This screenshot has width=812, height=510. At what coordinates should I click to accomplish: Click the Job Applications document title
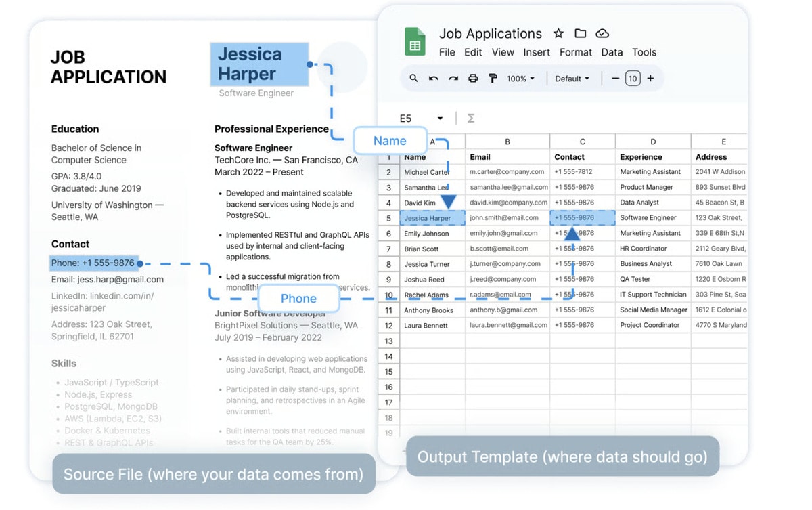coord(491,33)
